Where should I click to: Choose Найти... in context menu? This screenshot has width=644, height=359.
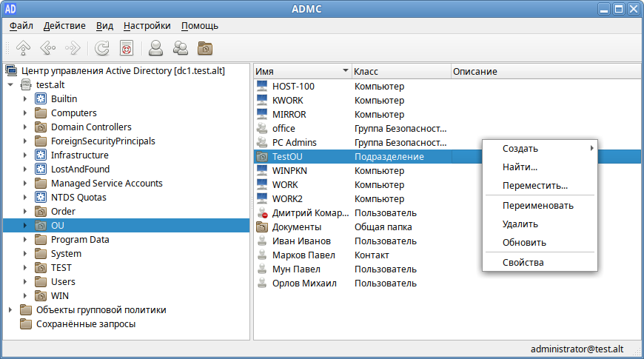(x=540, y=167)
